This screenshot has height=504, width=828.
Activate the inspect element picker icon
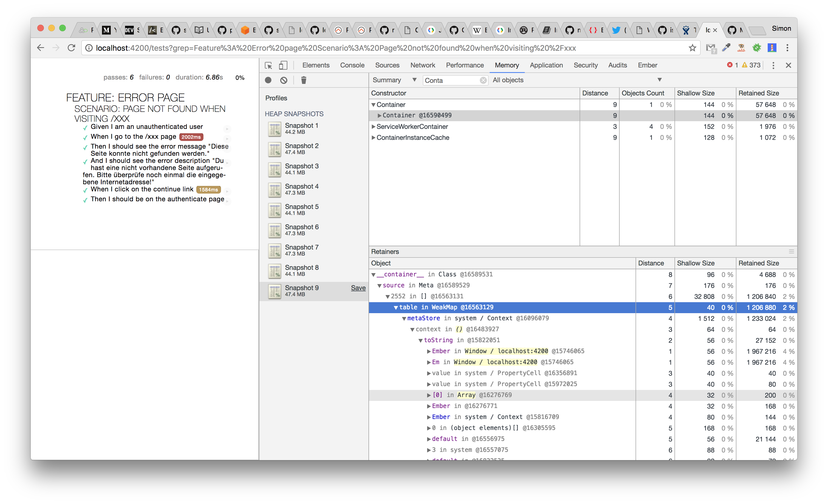point(268,65)
